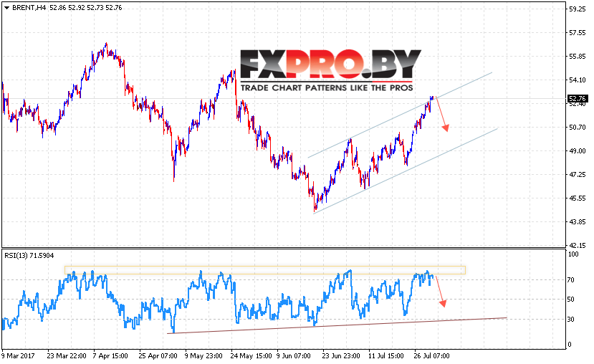Select the RSI(13) 71.5904 indicator label
Screen dimensions: 594x364
tap(29, 256)
